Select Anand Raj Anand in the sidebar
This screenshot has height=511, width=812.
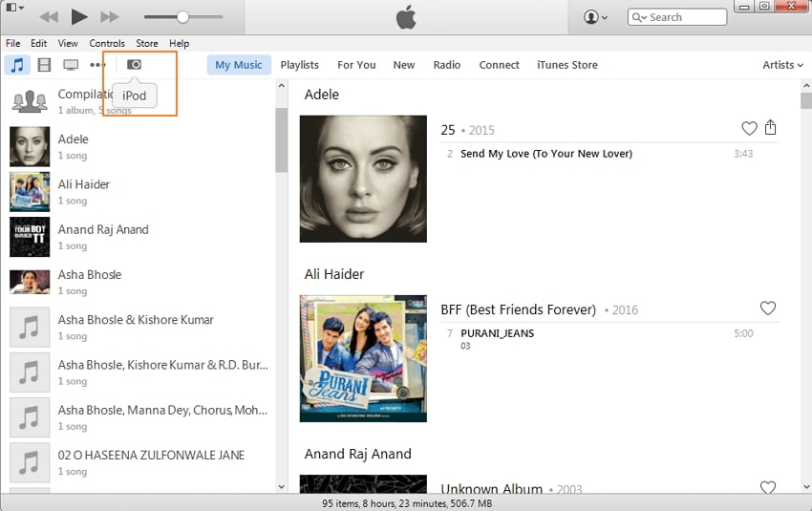coord(139,237)
